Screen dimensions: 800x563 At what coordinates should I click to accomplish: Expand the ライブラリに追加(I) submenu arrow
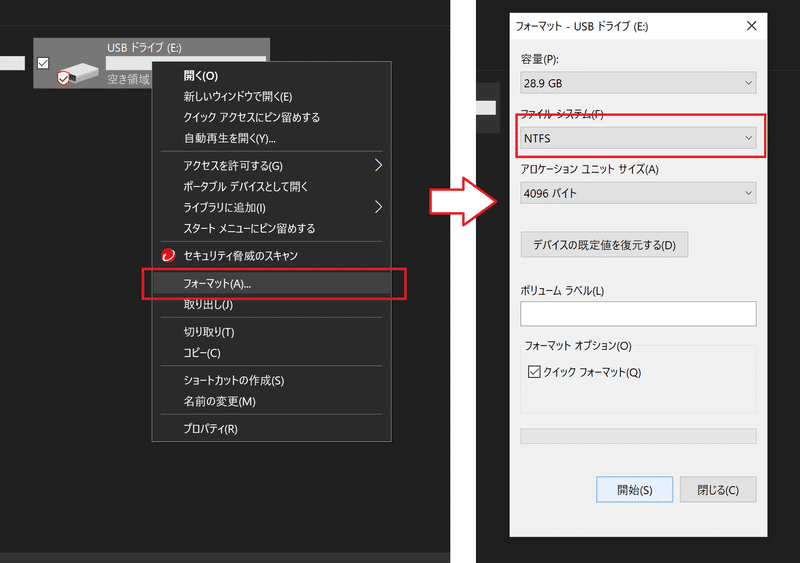point(378,207)
